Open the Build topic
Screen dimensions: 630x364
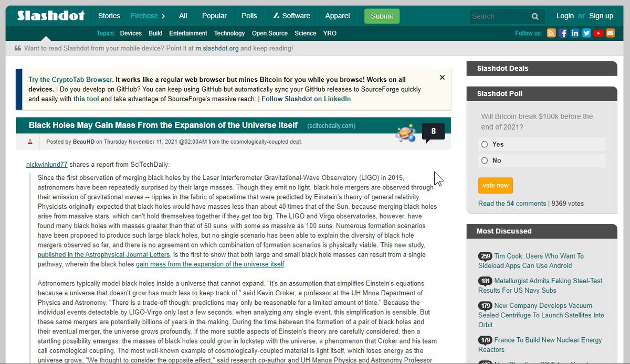tap(155, 33)
